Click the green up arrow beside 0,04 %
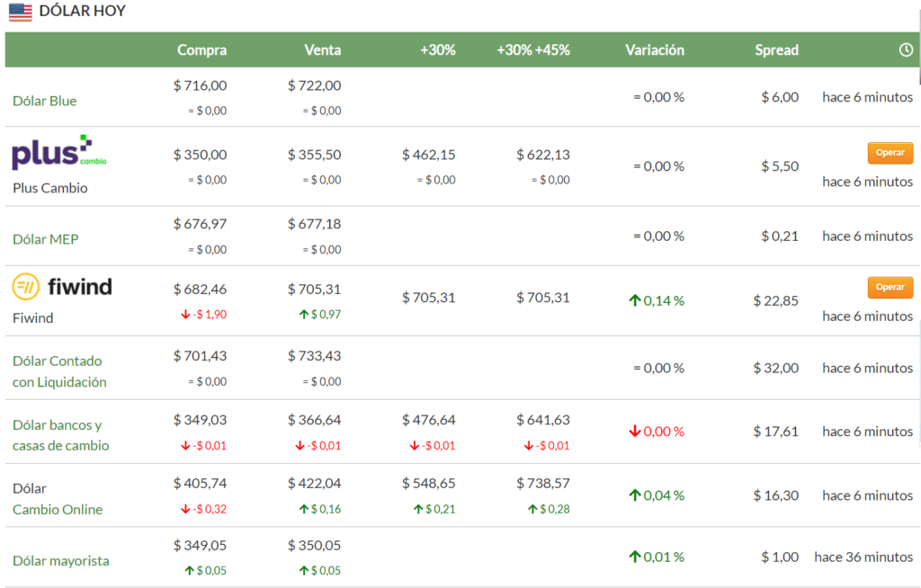 coord(635,495)
